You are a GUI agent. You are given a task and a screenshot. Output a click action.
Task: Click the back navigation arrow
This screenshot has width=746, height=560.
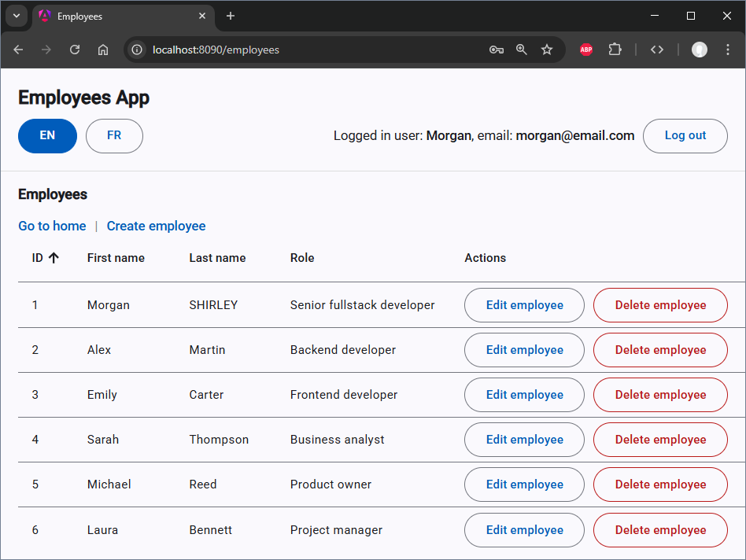17,49
